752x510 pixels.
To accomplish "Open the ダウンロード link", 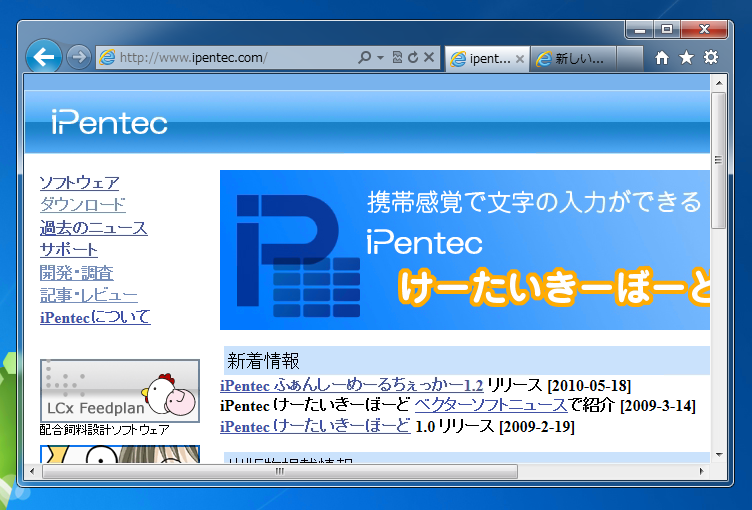I will (x=82, y=205).
